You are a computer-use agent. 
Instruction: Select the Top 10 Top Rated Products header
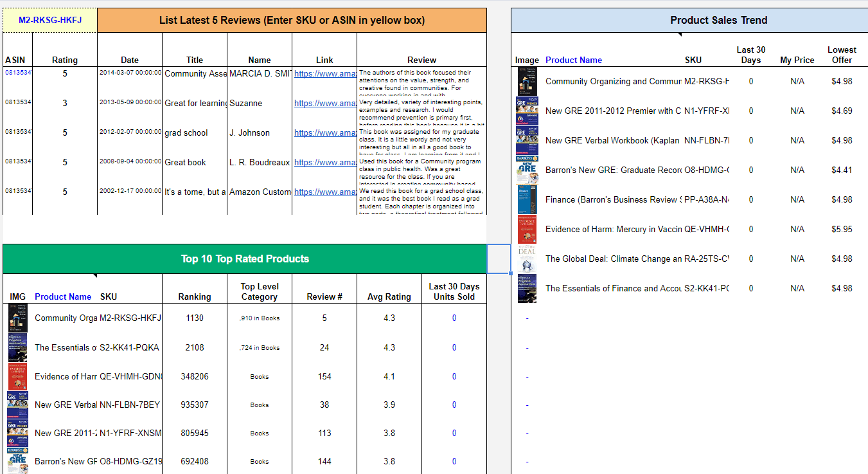click(245, 259)
